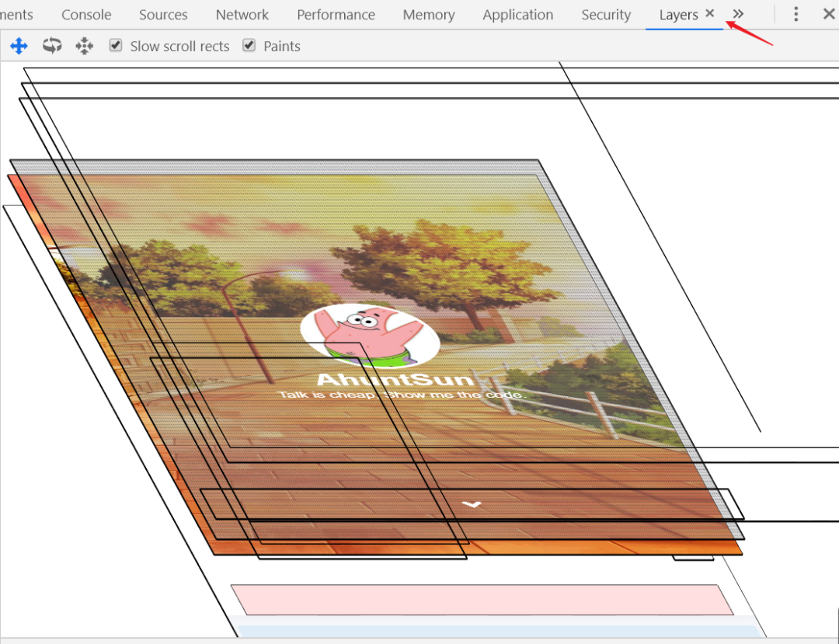Close the Layers tab
This screenshot has width=839, height=644.
[709, 14]
